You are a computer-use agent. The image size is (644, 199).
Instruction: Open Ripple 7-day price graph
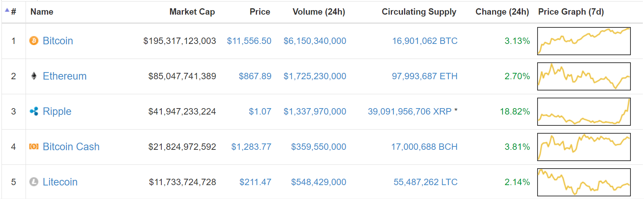(x=583, y=112)
